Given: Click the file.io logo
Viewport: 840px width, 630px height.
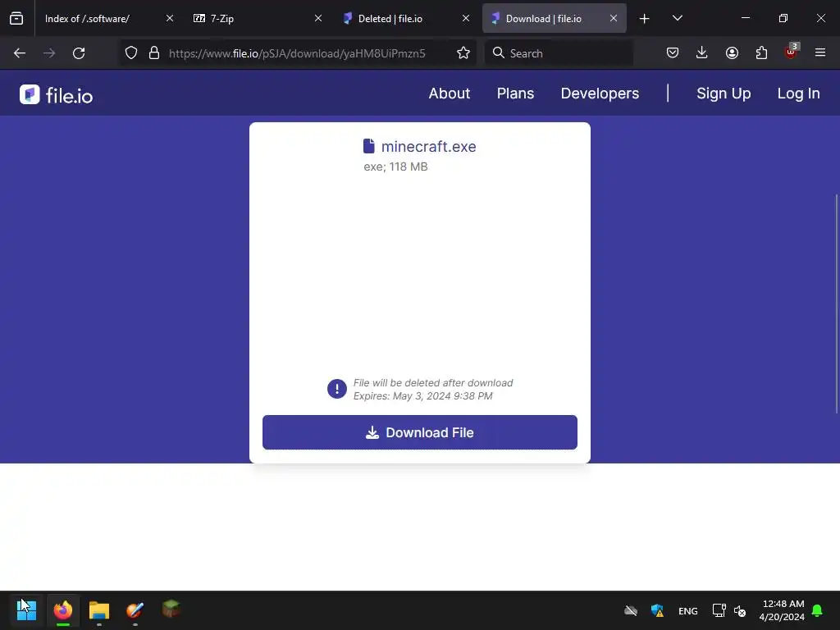Looking at the screenshot, I should tap(57, 95).
